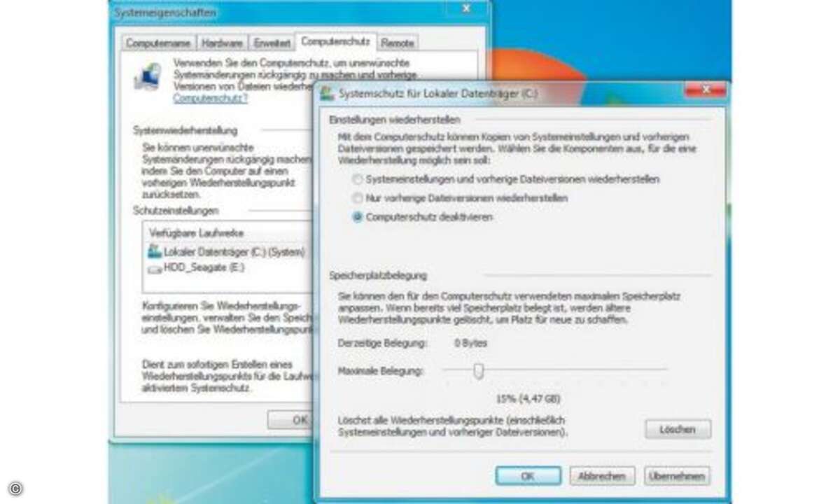Click the 0 Bytes Derzeitige Belegung value
This screenshot has width=840, height=504.
point(470,343)
